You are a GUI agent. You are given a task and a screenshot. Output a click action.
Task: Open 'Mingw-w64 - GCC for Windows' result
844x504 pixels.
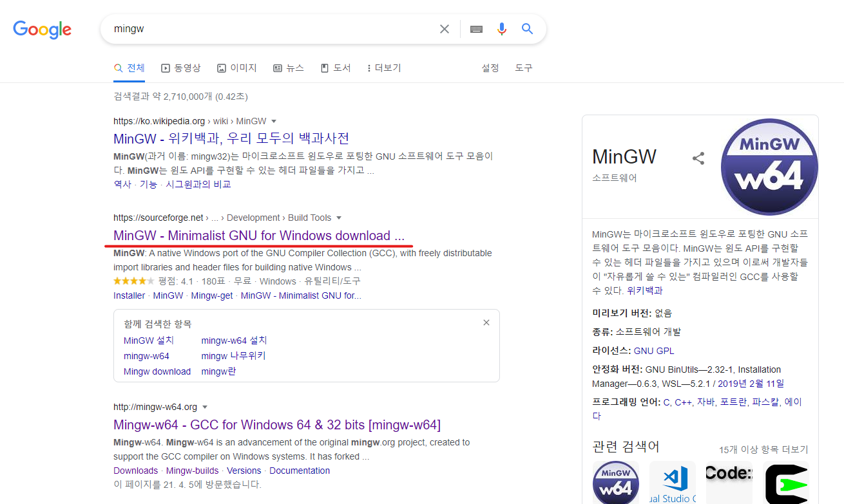coord(277,424)
